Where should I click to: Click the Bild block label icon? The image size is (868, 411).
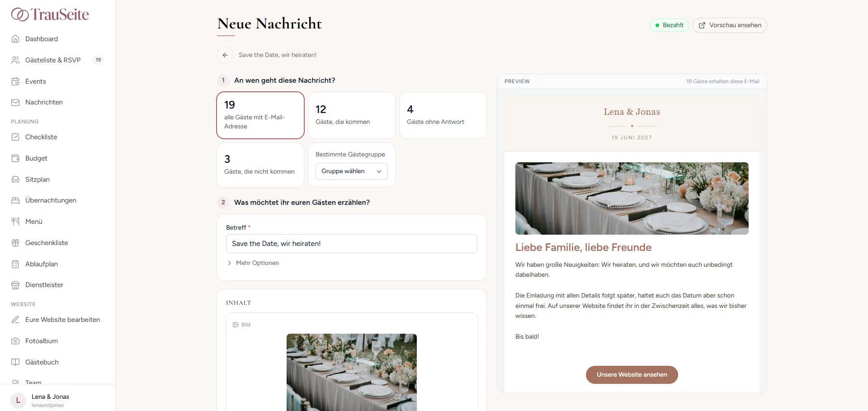[x=236, y=325]
